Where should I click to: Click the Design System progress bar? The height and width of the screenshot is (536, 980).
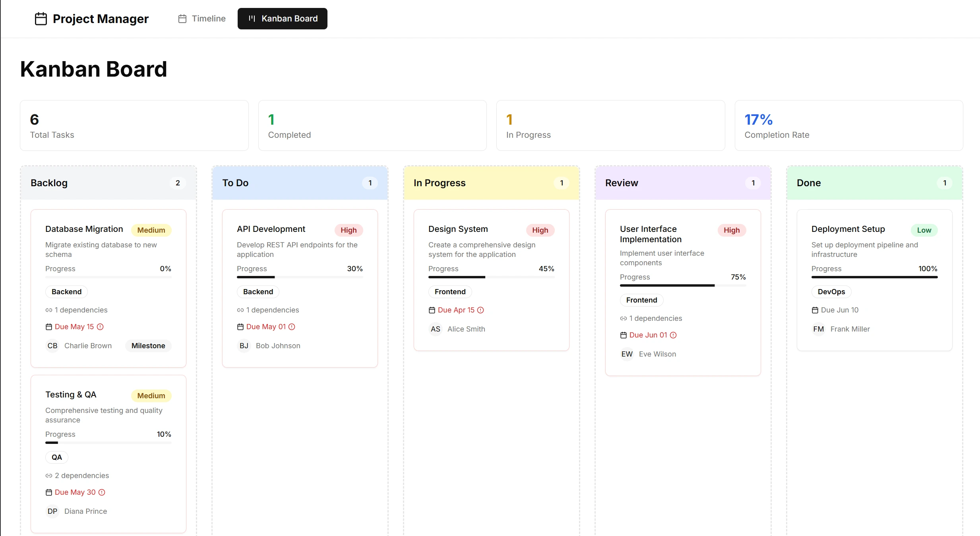(491, 277)
